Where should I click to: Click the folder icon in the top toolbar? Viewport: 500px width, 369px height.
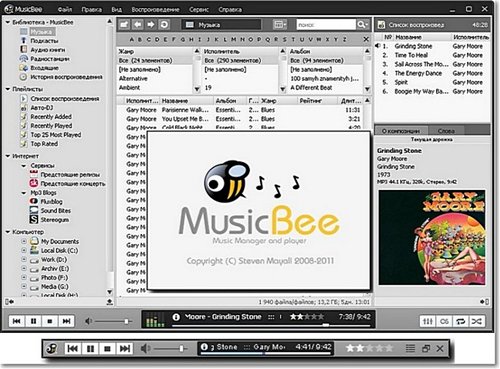pos(124,24)
